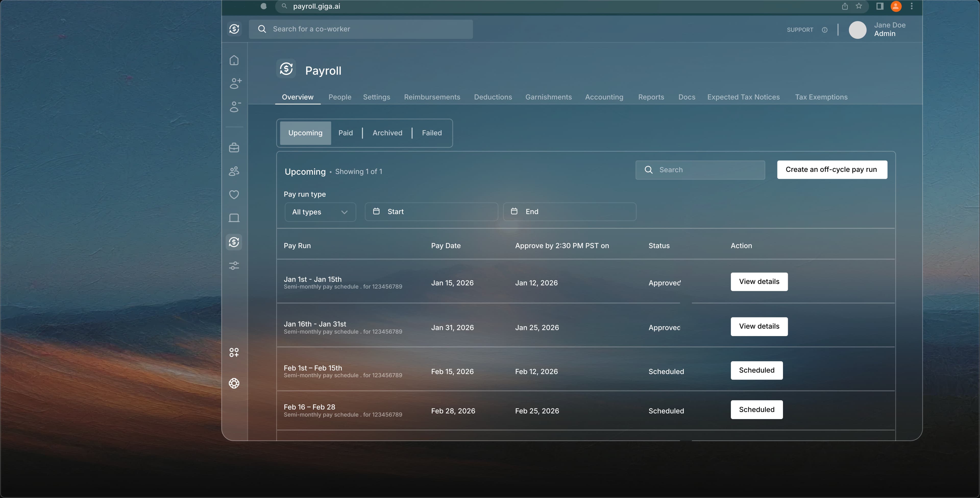980x498 pixels.
Task: Open the Home icon in sidebar
Action: 234,60
